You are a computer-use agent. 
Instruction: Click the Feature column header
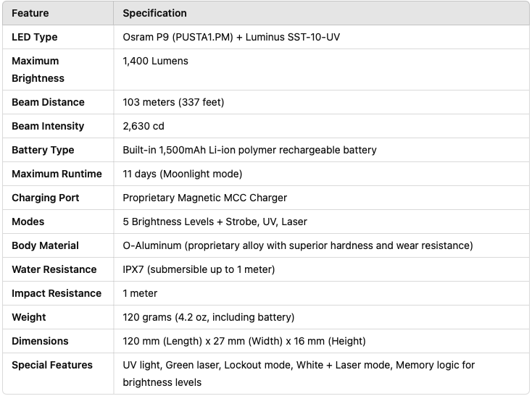point(30,13)
